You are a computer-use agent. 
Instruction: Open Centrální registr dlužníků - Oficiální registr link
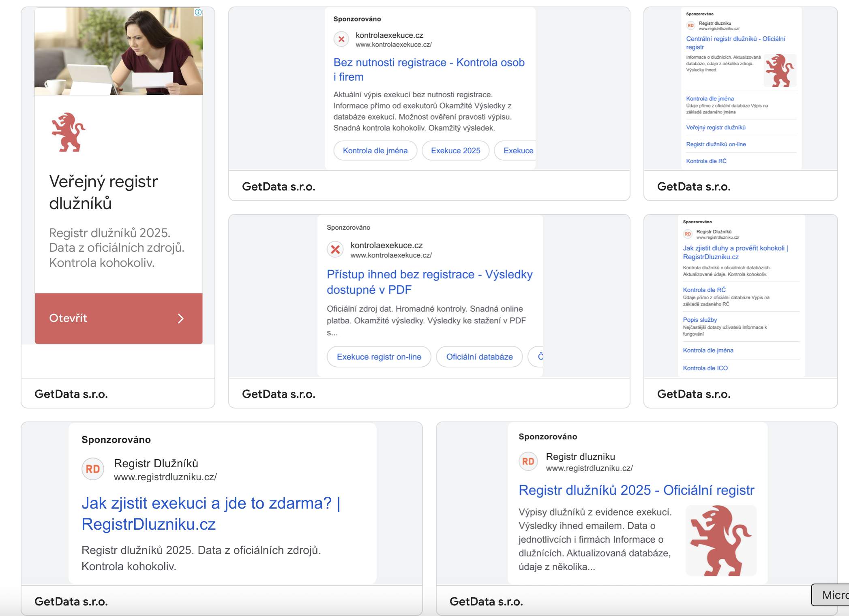pyautogui.click(x=735, y=43)
